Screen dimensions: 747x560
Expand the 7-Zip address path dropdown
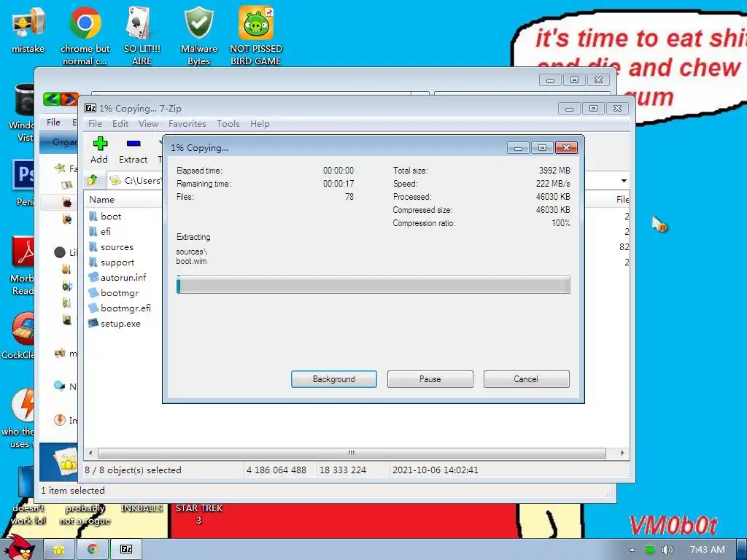tap(624, 181)
